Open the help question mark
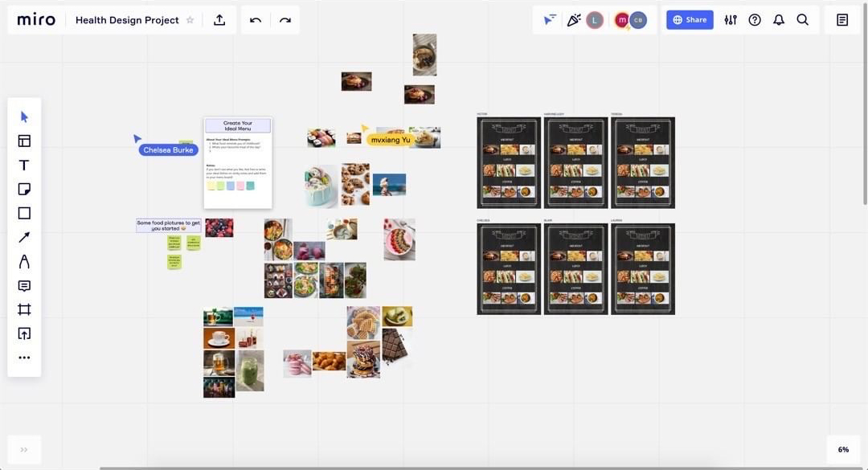The image size is (868, 470). tap(755, 20)
